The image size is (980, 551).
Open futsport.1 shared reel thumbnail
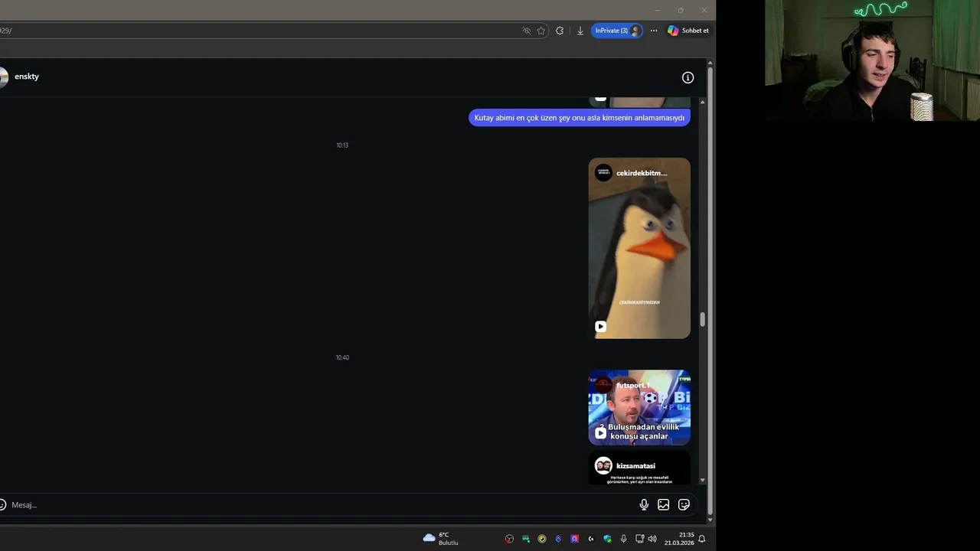pos(639,407)
